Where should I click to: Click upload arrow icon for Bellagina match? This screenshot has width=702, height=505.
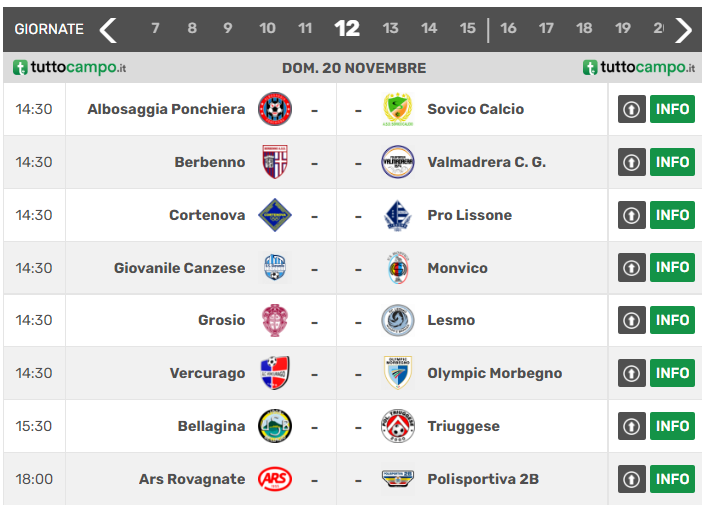[x=631, y=426]
